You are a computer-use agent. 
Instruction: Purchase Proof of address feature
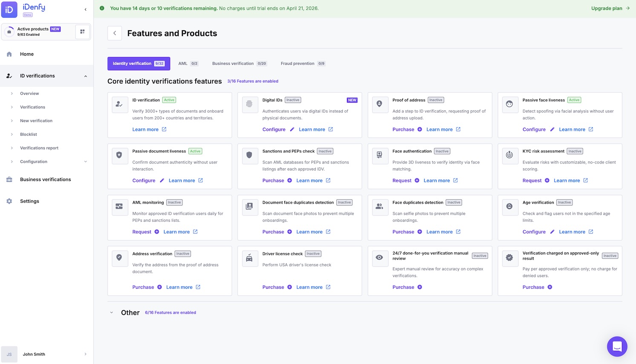407,129
